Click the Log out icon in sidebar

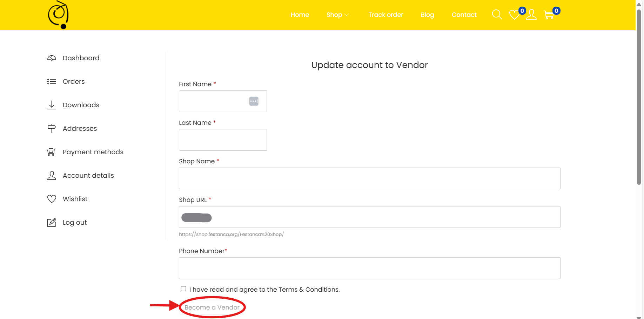[x=52, y=223]
